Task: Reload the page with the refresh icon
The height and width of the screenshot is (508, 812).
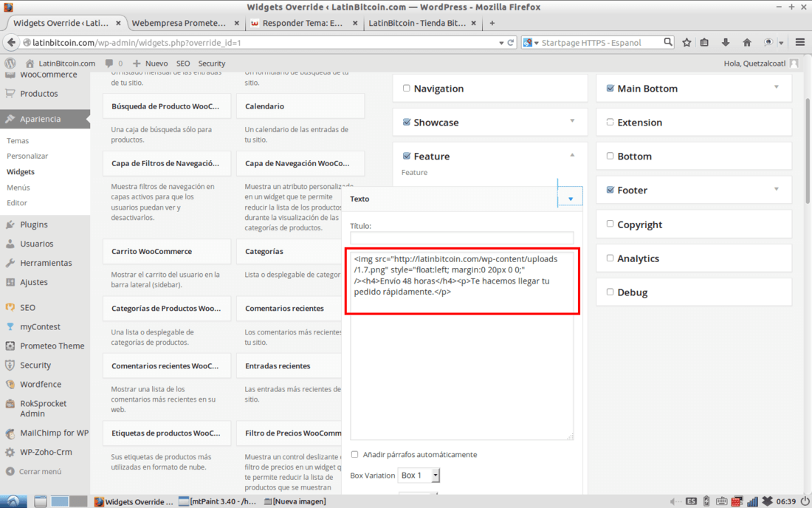Action: [511, 43]
